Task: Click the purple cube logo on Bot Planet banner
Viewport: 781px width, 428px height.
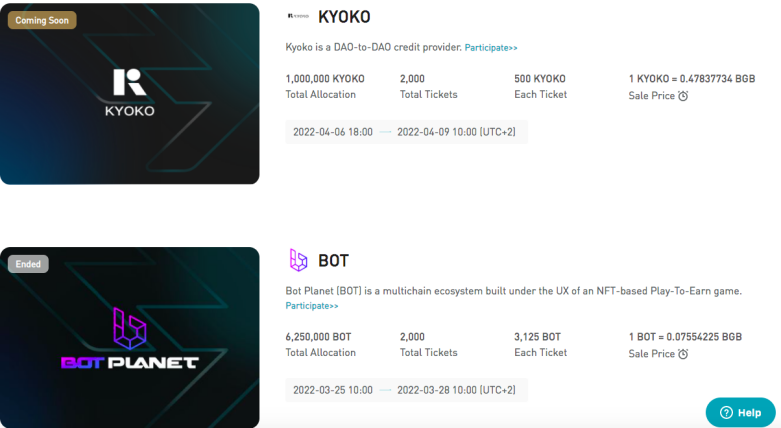Action: click(x=130, y=328)
